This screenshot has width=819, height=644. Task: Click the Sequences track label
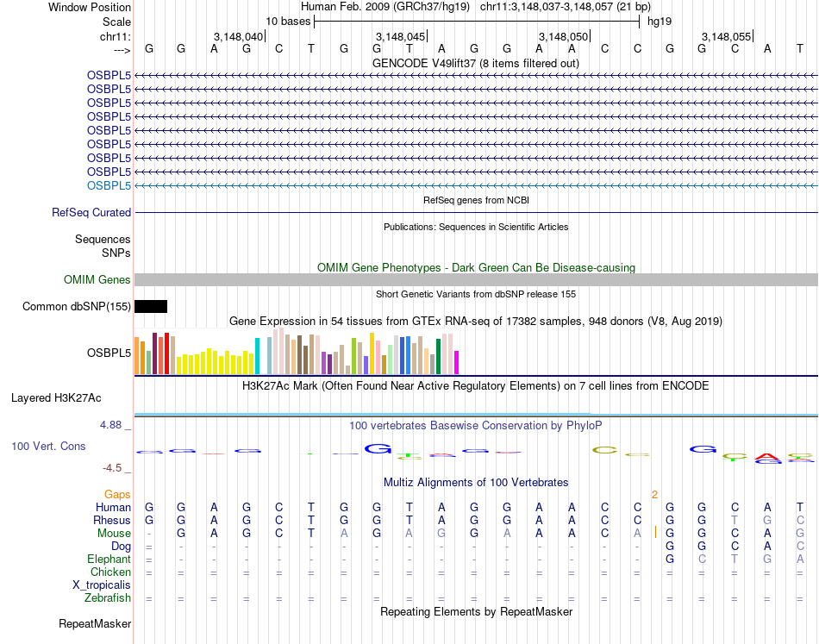point(103,239)
